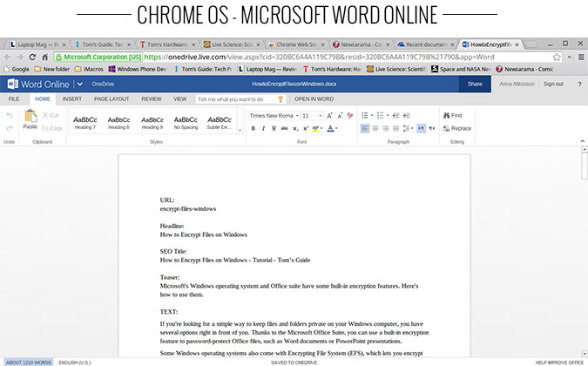Click the Find binoculars icon
588x366 pixels.
[445, 115]
